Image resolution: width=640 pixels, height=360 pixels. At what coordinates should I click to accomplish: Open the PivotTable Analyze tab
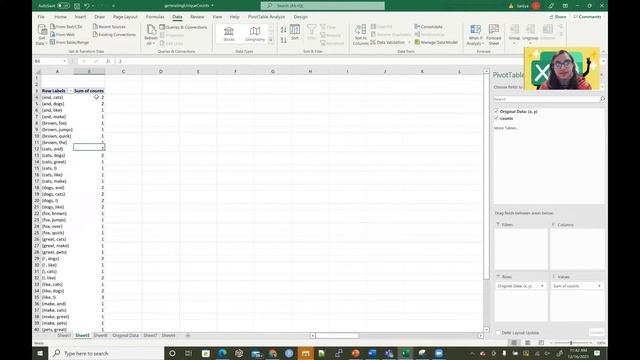266,17
